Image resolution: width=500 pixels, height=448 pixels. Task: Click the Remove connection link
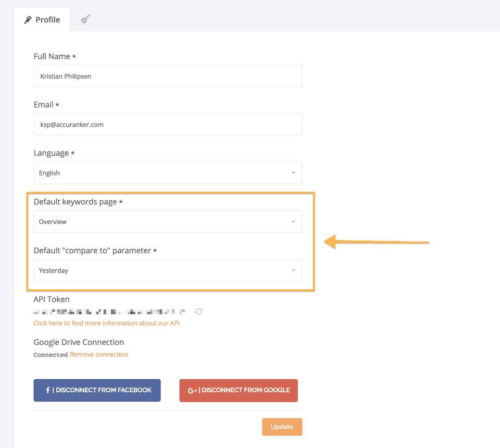[99, 354]
